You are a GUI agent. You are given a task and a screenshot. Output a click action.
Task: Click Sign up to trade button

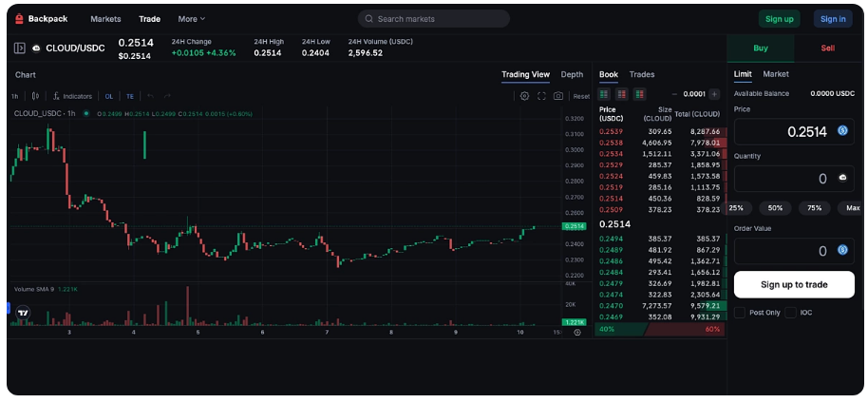coord(794,284)
